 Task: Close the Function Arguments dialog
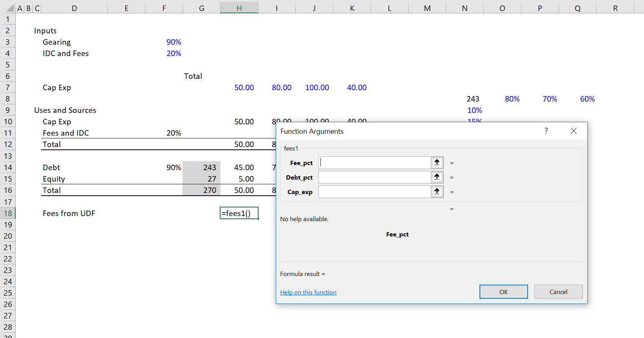click(573, 131)
